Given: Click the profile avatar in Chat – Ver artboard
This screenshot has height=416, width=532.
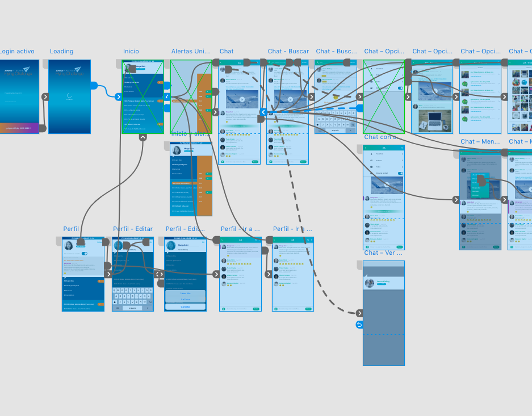Looking at the screenshot, I should pos(370,283).
